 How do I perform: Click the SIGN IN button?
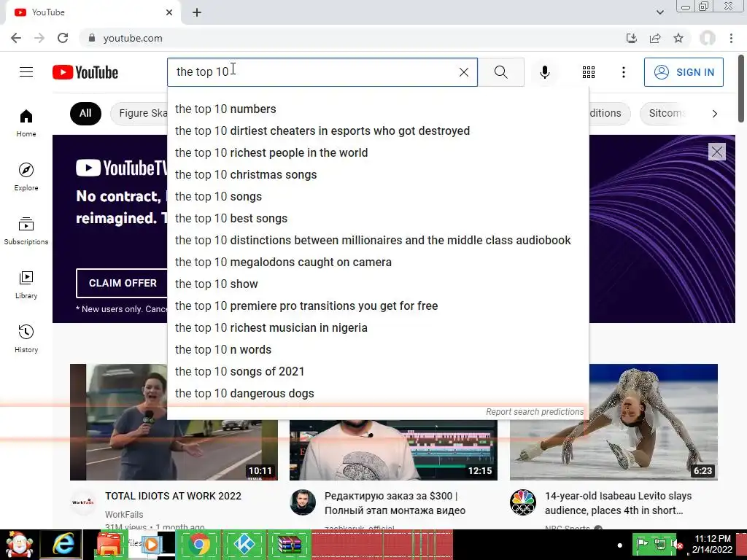coord(684,72)
